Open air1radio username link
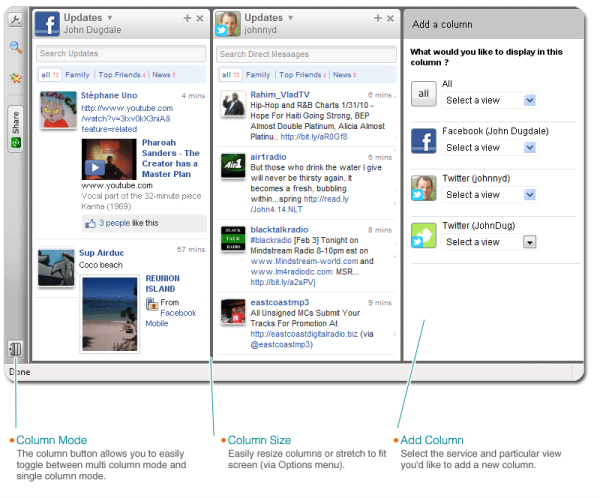The image size is (600, 498). tap(268, 157)
